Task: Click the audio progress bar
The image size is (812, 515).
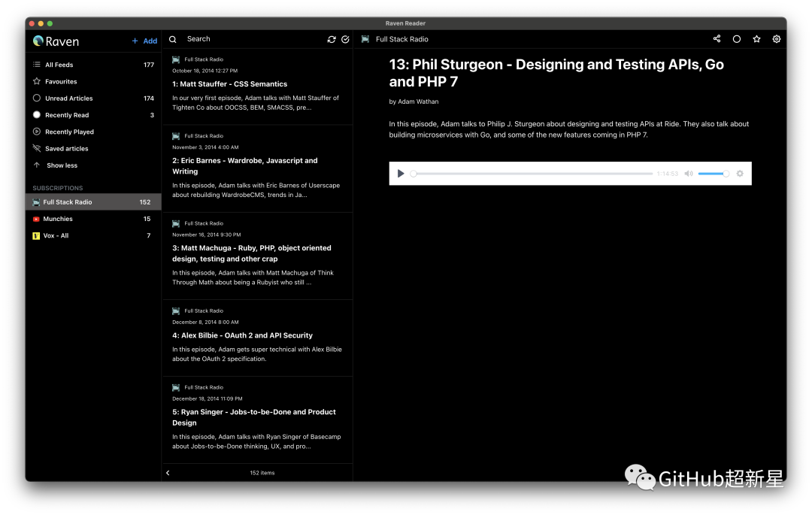Action: (x=533, y=174)
